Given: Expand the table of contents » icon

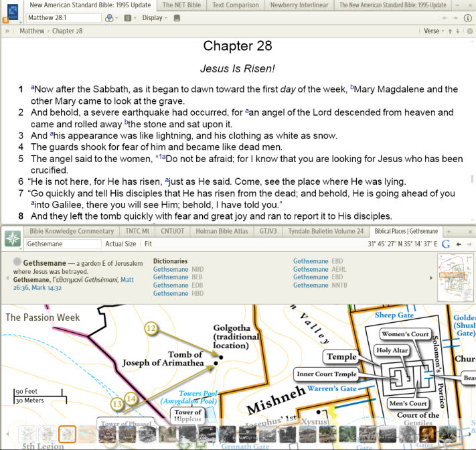Looking at the screenshot, I should coord(7,31).
